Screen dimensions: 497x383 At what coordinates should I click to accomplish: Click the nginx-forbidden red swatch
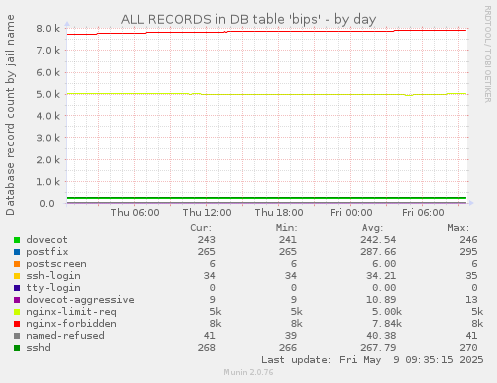coord(17,324)
